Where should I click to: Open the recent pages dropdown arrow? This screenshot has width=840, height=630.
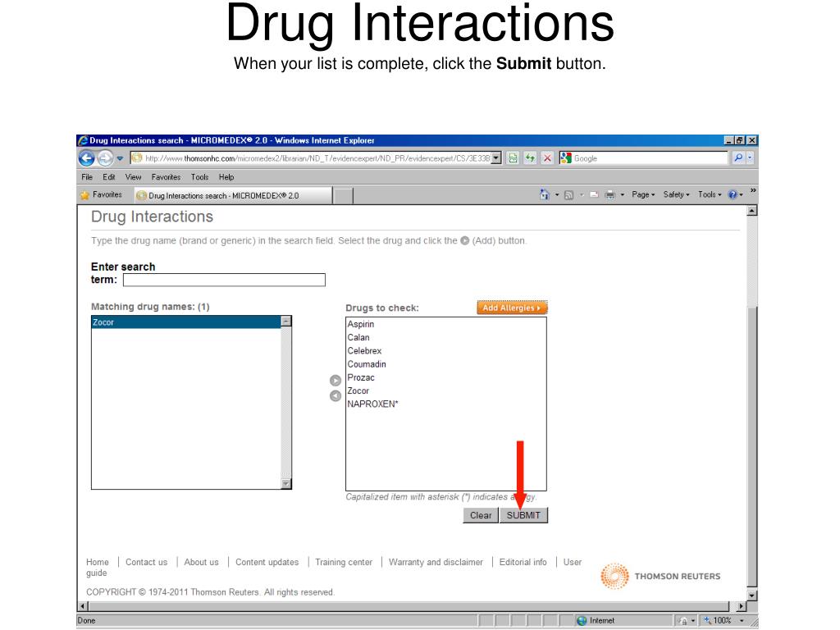[120, 158]
